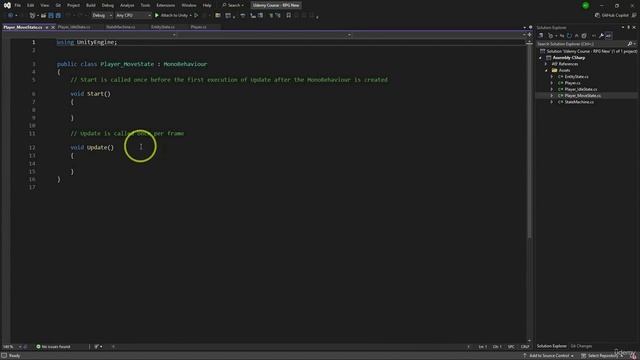The image size is (640, 360).
Task: Open the Extensions menu
Action: coord(165,5)
